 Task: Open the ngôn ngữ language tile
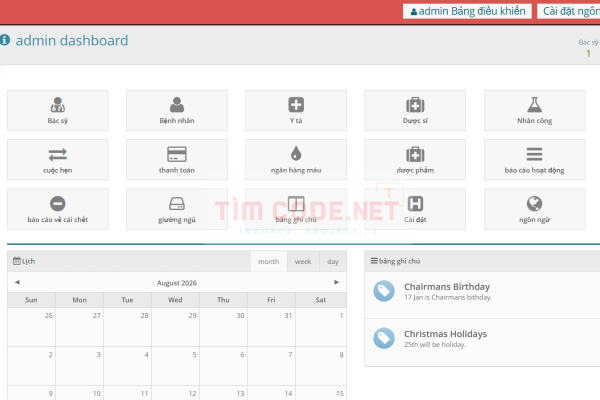coord(535,209)
